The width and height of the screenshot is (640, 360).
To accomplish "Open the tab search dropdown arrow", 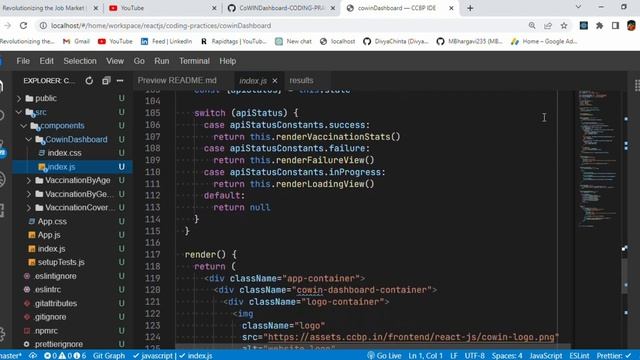I will click(x=578, y=7).
